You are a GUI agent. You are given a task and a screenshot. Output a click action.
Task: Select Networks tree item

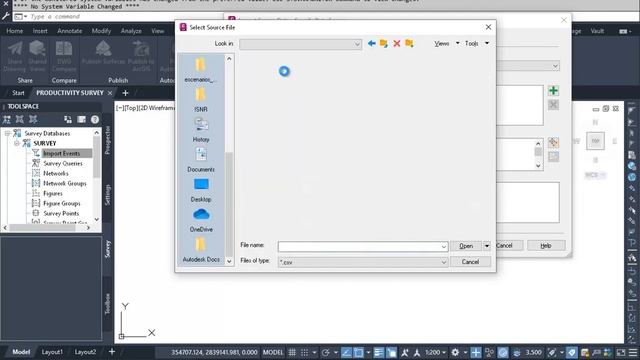[56, 173]
